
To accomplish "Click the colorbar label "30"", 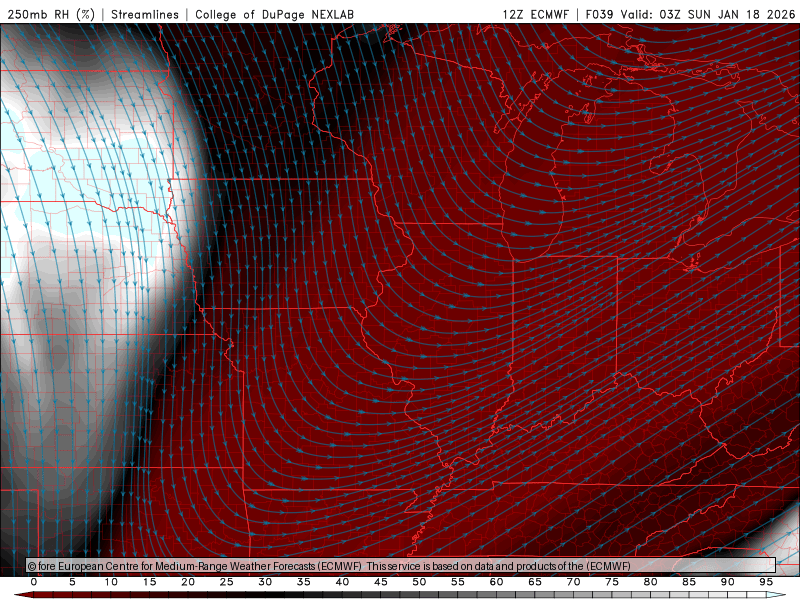I will (x=265, y=582).
